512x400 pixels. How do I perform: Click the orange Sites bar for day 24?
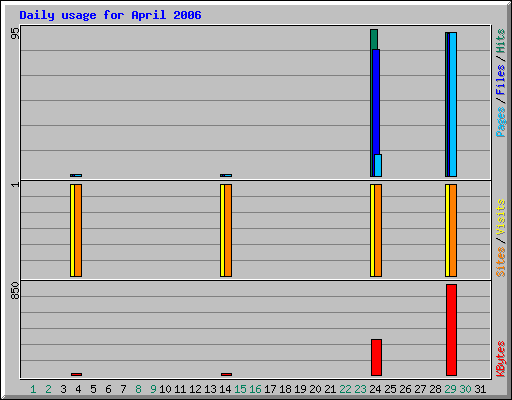pyautogui.click(x=378, y=230)
